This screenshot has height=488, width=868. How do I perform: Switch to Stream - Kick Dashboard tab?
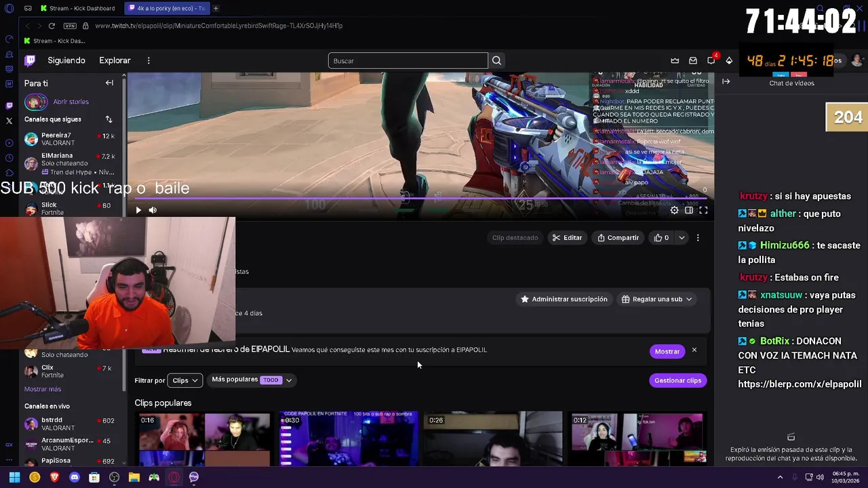pos(77,8)
